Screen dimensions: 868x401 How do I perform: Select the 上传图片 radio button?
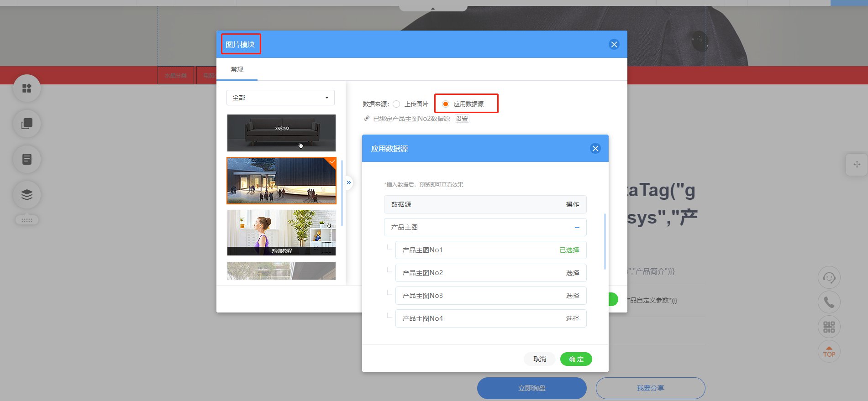coord(396,104)
